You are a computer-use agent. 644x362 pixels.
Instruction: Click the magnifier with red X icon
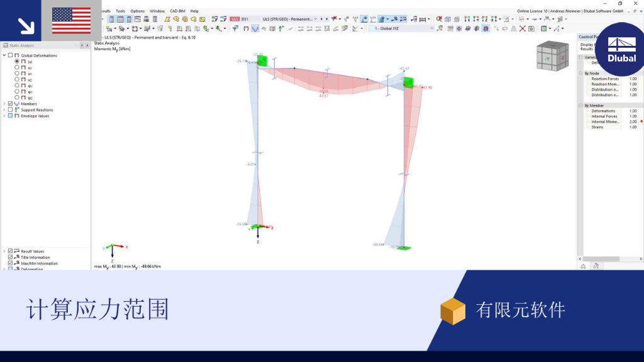point(439,19)
